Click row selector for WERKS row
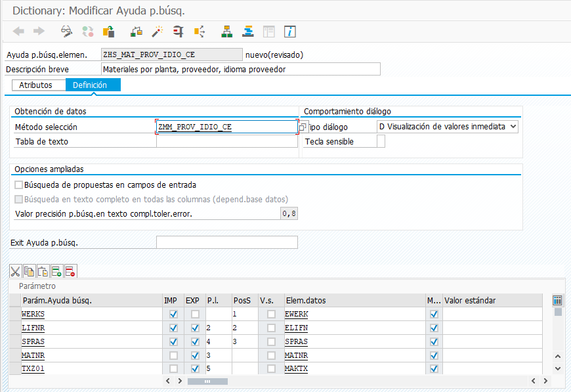 coord(15,314)
